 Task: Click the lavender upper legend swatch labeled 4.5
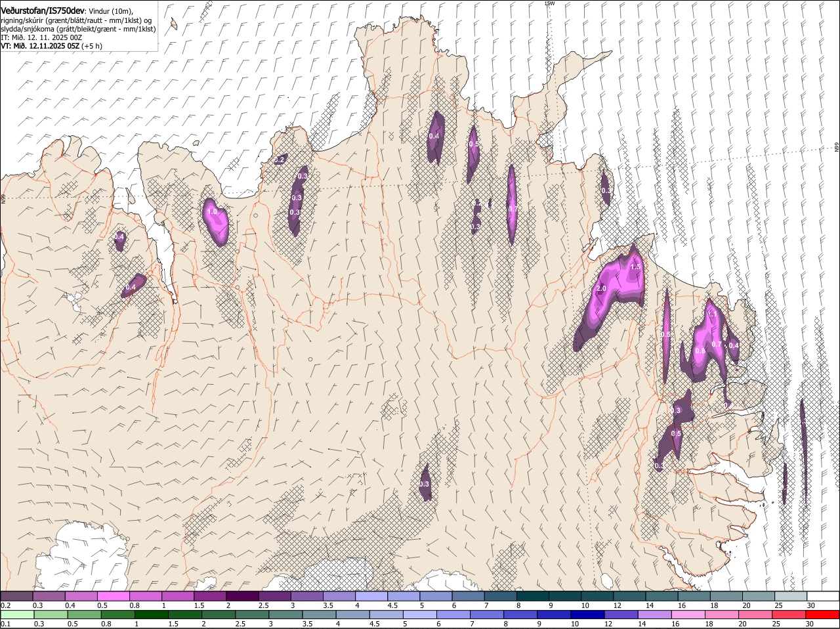[404, 596]
